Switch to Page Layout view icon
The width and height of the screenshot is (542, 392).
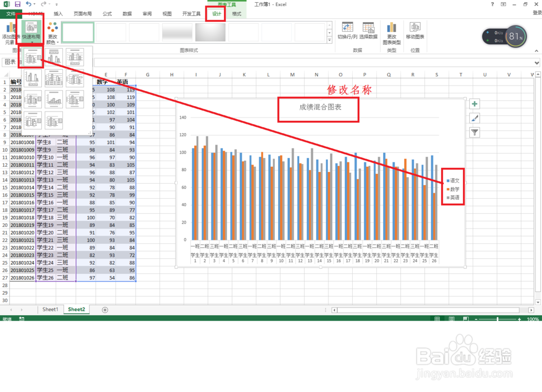click(x=451, y=319)
